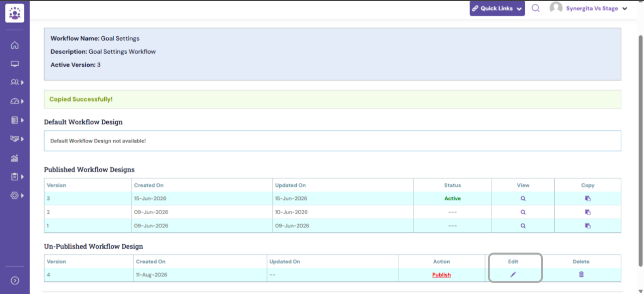Click the Publish link for version 4
The image size is (644, 294).
441,275
